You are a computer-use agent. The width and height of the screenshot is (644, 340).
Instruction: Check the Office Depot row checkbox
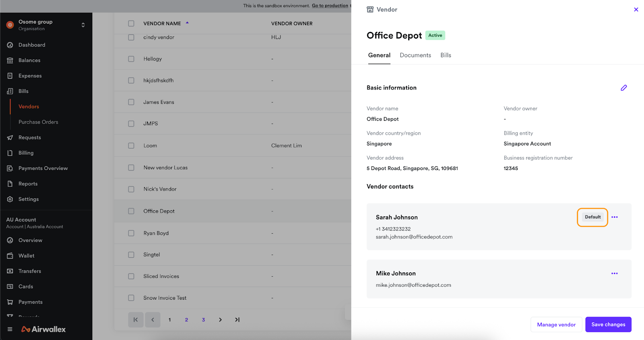point(131,211)
